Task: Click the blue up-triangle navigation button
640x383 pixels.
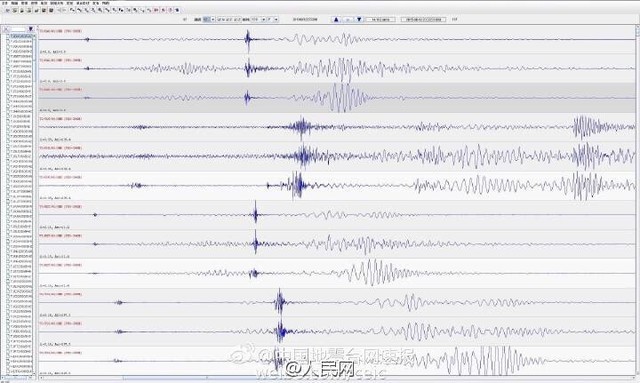Action: click(x=336, y=19)
